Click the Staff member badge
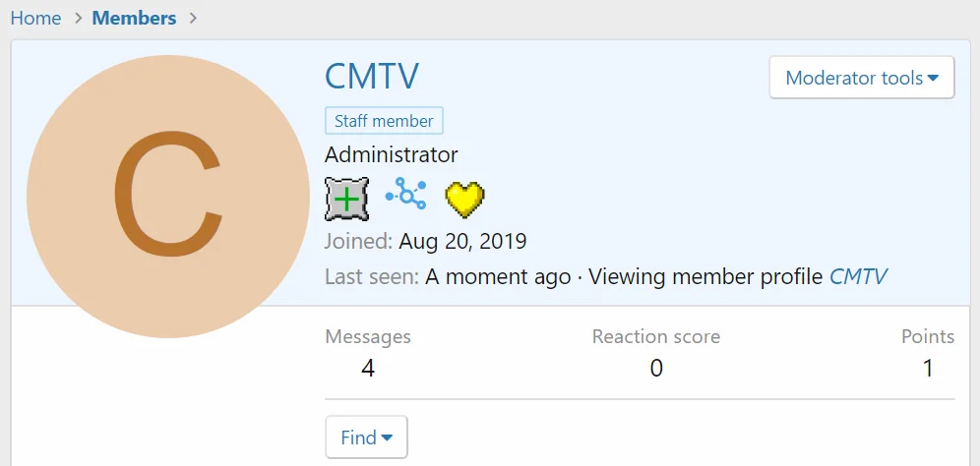 click(384, 121)
